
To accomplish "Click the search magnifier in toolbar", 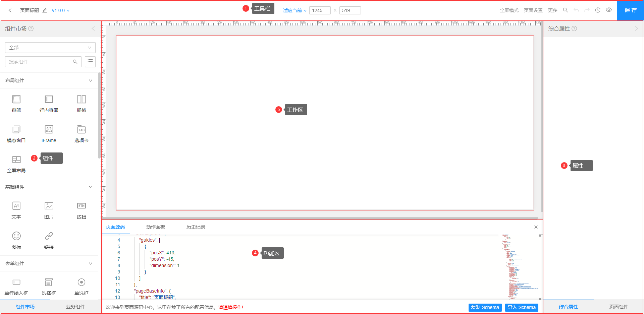I will 565,10.
